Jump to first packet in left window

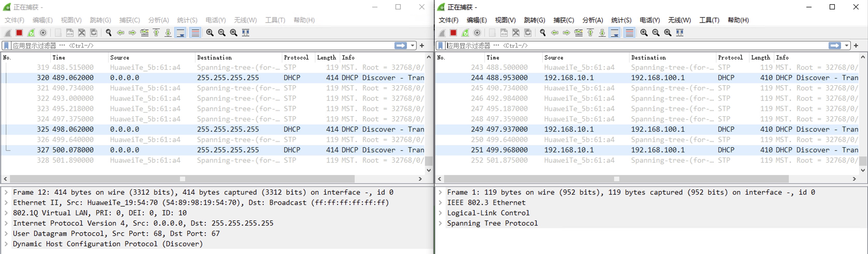(156, 33)
